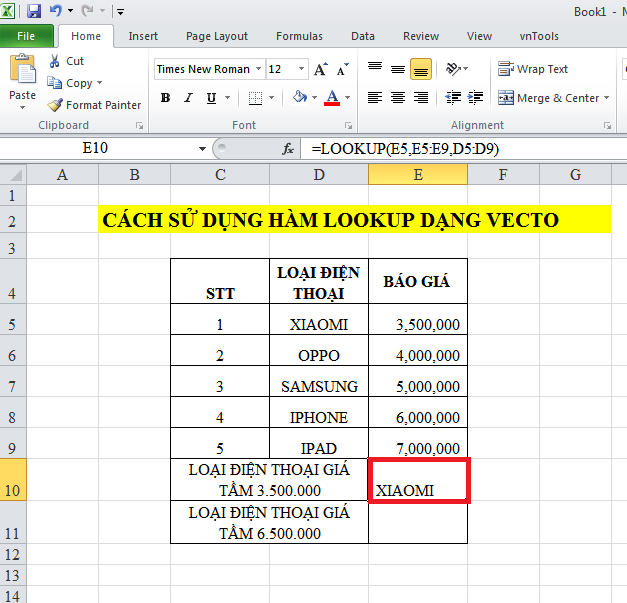Apply the Borders icon
Viewport: 627px width, 603px height.
click(255, 98)
